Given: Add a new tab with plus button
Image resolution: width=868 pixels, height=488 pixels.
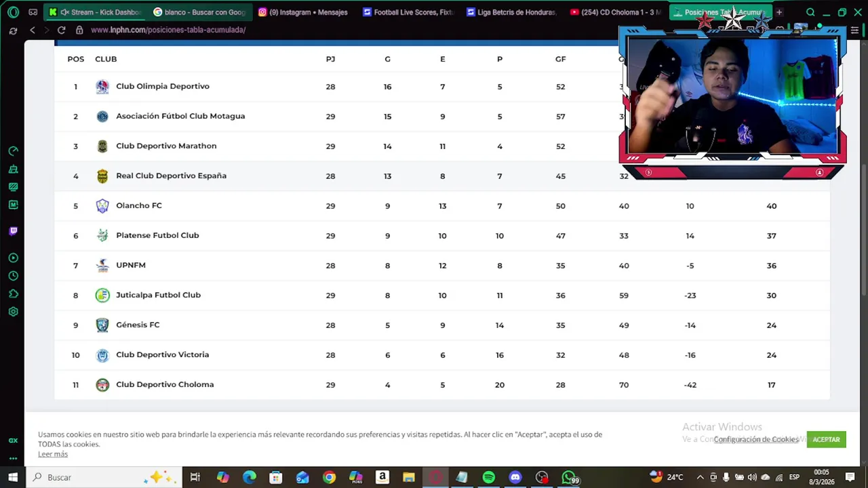Looking at the screenshot, I should (x=779, y=12).
